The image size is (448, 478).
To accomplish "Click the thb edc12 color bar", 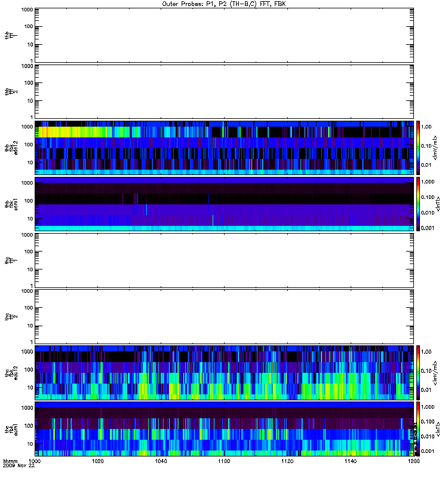I will pos(418,148).
